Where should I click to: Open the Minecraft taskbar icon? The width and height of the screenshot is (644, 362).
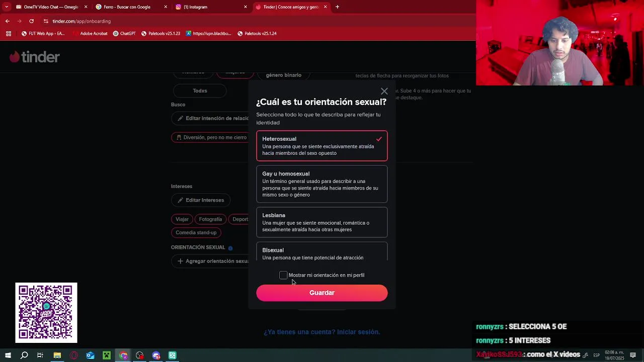[x=107, y=355]
